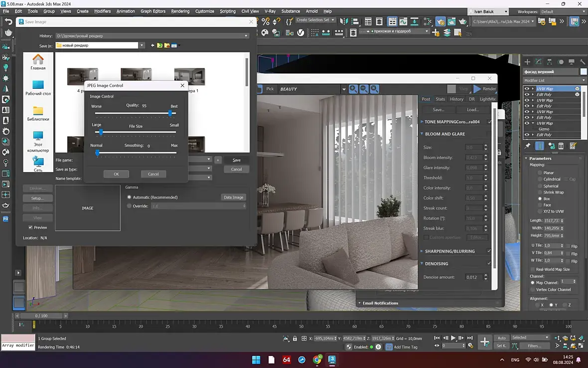Open the Rendering menu
The image size is (588, 368).
[180, 11]
